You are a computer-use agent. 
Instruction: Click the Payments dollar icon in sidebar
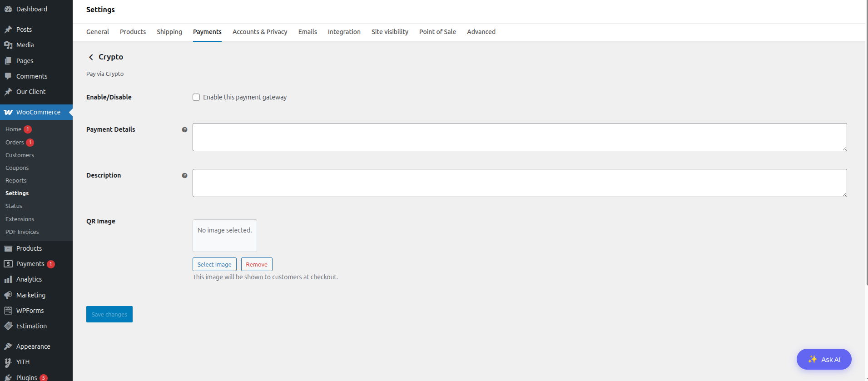8,264
